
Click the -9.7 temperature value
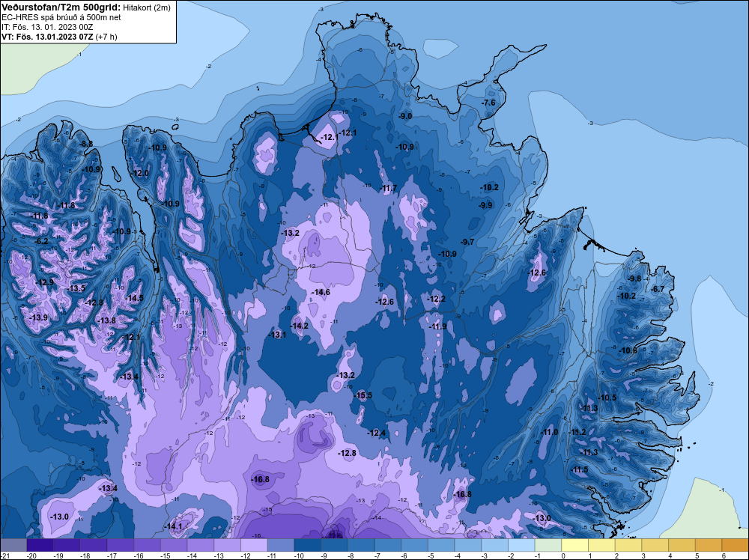(467, 242)
